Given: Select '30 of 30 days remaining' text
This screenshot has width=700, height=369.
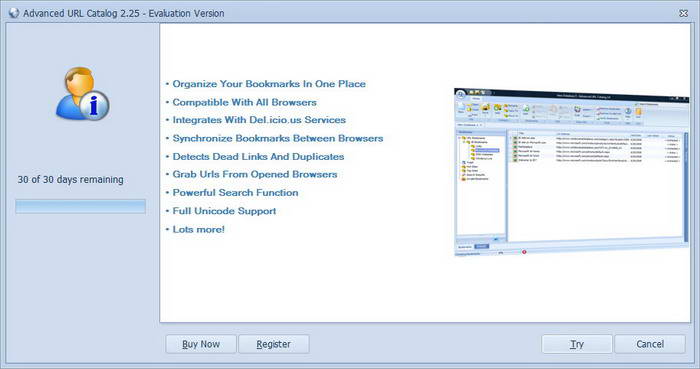Looking at the screenshot, I should [71, 179].
